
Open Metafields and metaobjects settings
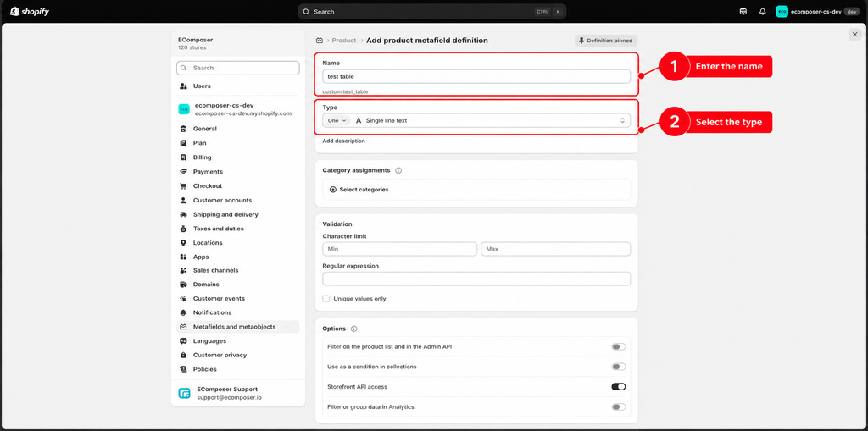[x=238, y=327]
